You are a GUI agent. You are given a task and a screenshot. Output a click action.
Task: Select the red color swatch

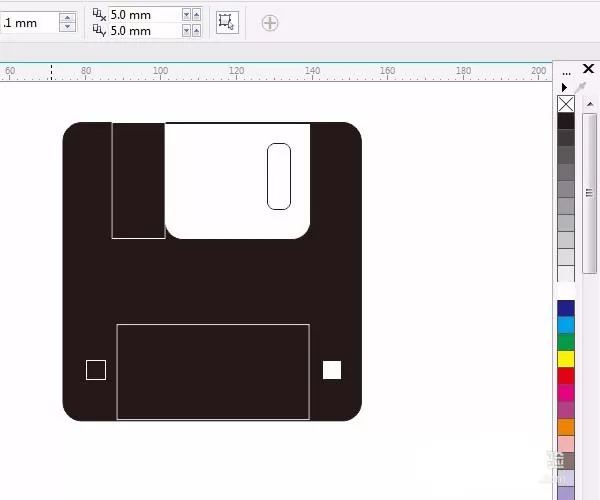(566, 376)
